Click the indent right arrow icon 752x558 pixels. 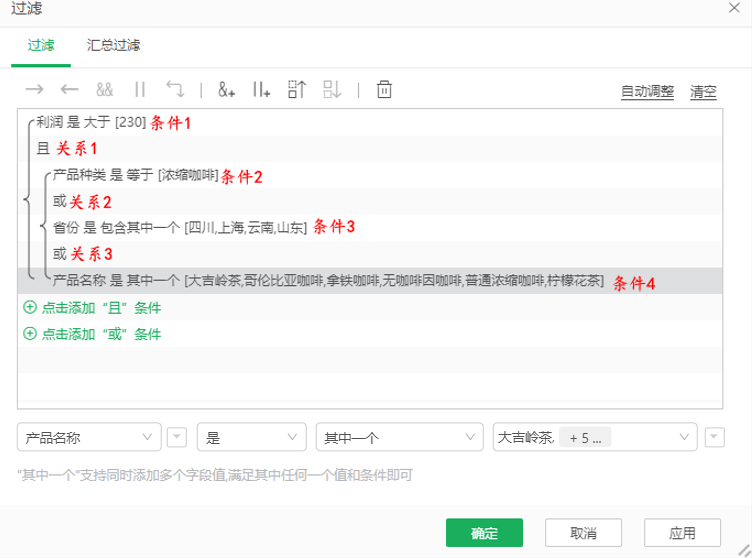point(34,89)
